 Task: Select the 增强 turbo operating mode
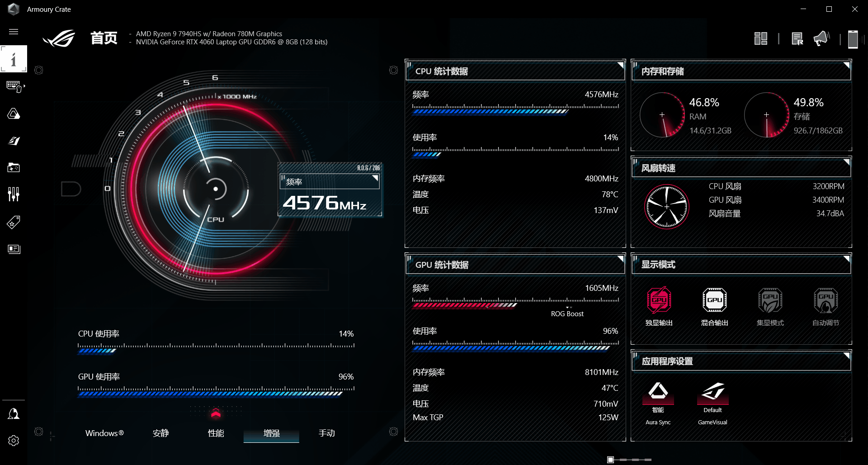[x=271, y=433]
